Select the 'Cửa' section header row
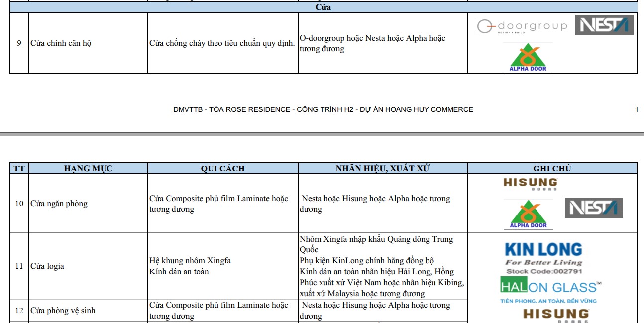644x323 pixels. 323,7
